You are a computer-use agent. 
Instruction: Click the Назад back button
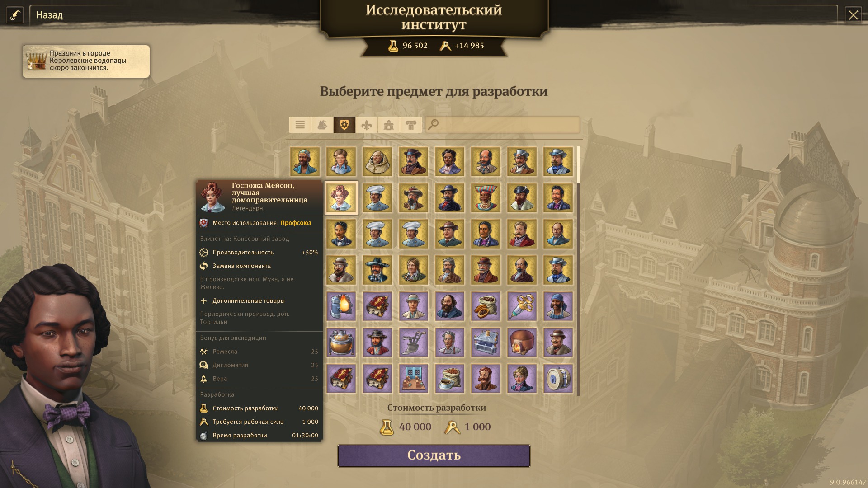click(50, 15)
